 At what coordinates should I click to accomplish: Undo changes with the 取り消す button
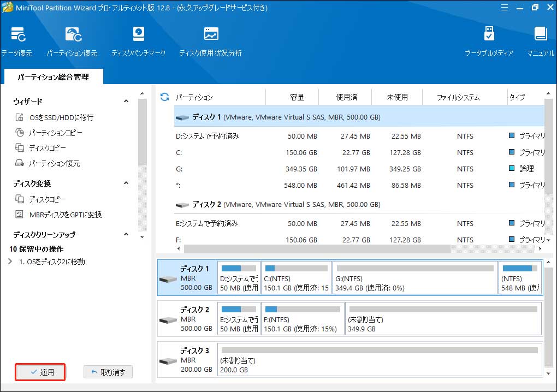108,372
